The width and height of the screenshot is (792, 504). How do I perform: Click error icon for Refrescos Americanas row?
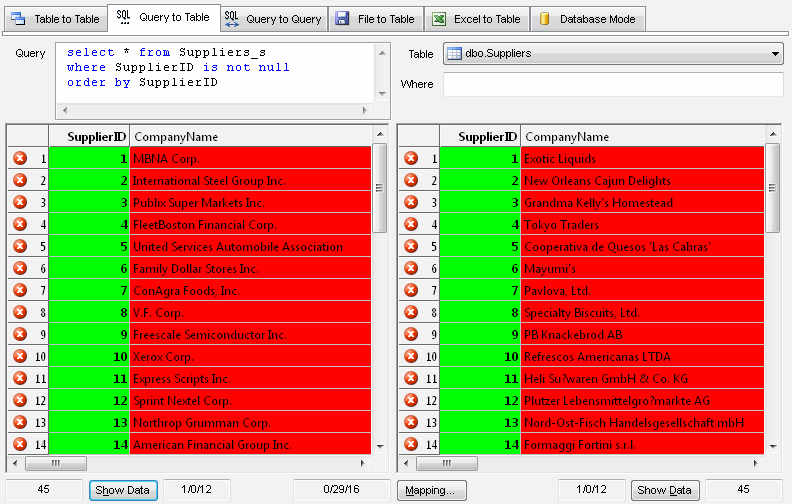[x=411, y=357]
